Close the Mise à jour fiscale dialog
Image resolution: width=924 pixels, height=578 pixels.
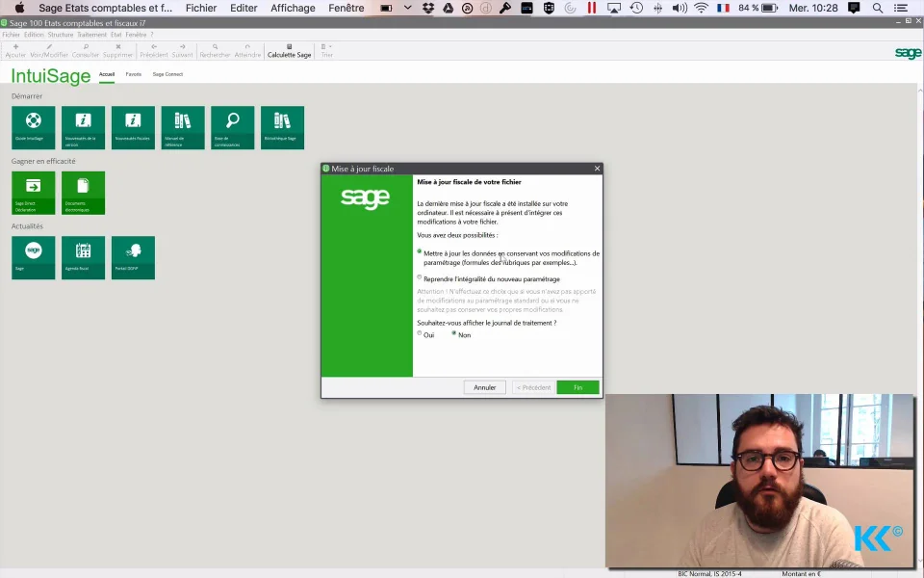pyautogui.click(x=597, y=169)
